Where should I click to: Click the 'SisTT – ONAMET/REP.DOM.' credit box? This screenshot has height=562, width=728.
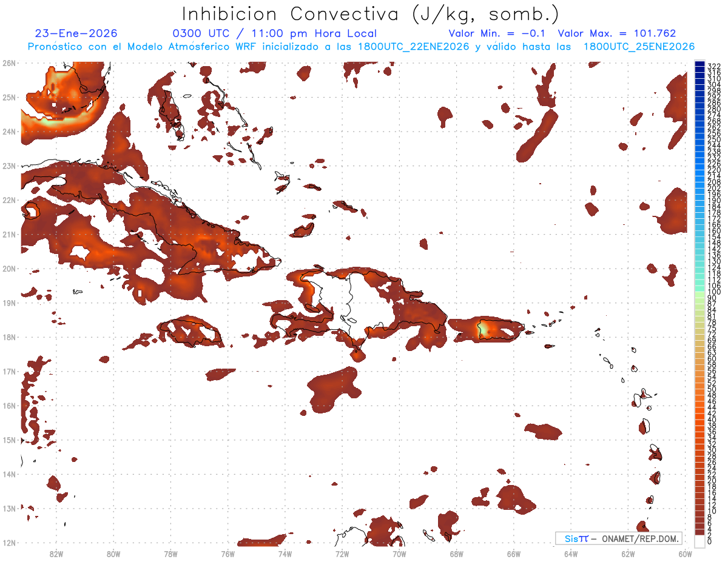coord(619,538)
